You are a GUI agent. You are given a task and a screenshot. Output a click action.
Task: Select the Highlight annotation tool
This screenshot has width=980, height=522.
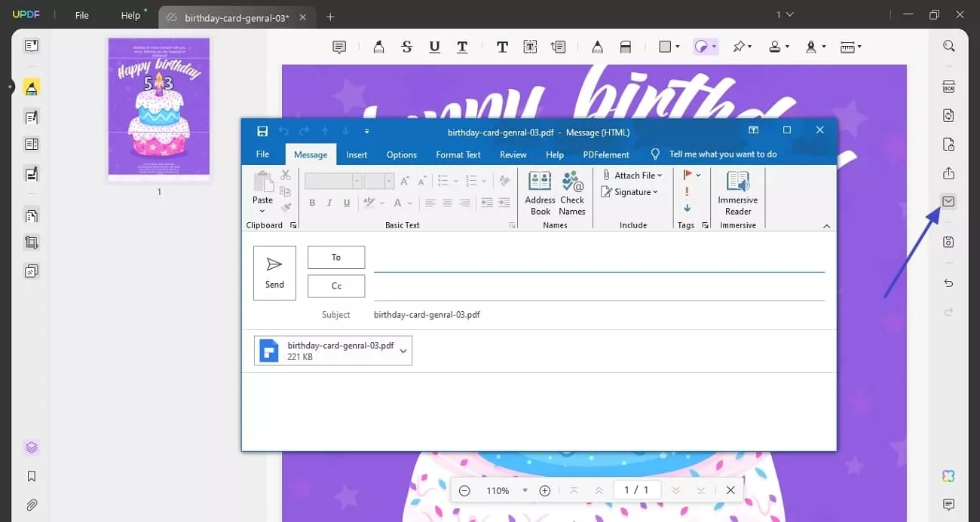tap(378, 47)
